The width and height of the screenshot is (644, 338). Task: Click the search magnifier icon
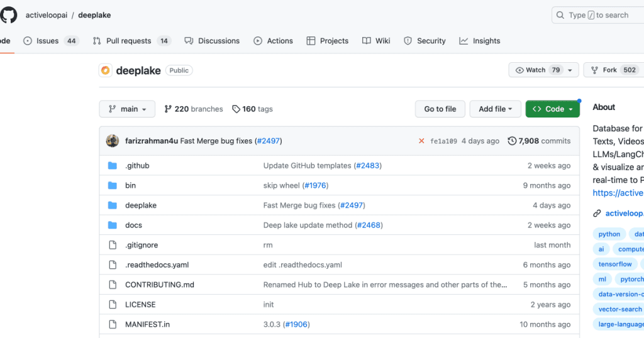pos(560,15)
